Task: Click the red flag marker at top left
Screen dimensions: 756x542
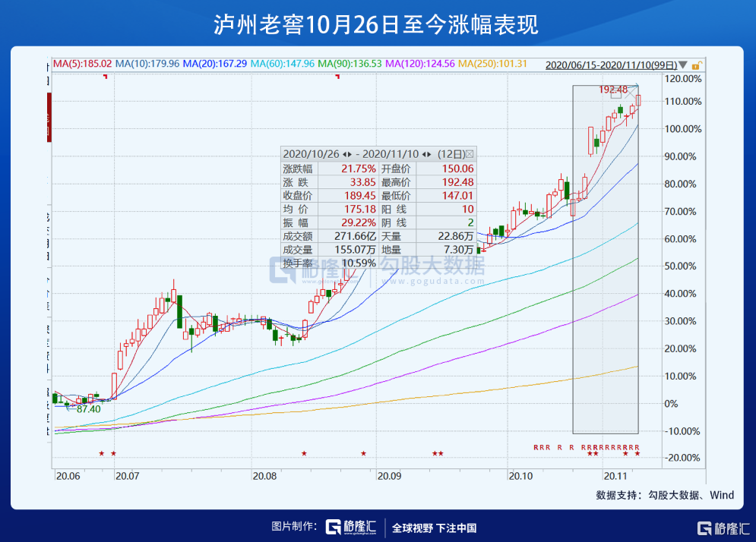Action: (x=105, y=77)
